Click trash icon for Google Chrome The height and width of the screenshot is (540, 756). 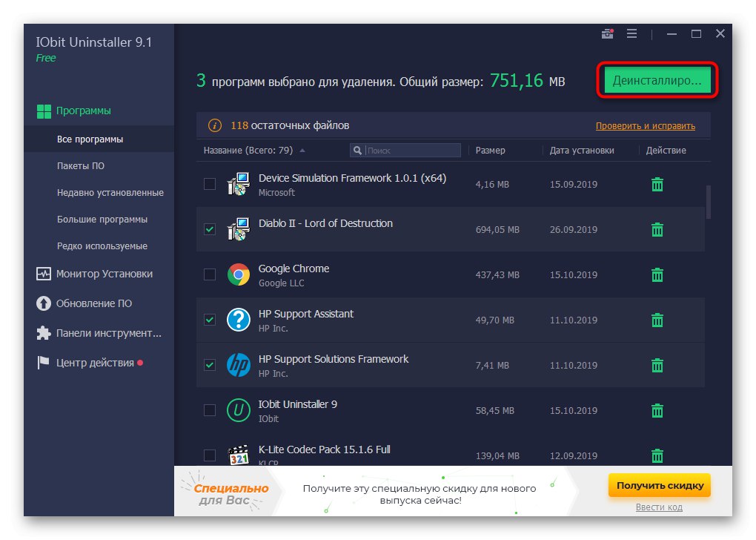[657, 275]
